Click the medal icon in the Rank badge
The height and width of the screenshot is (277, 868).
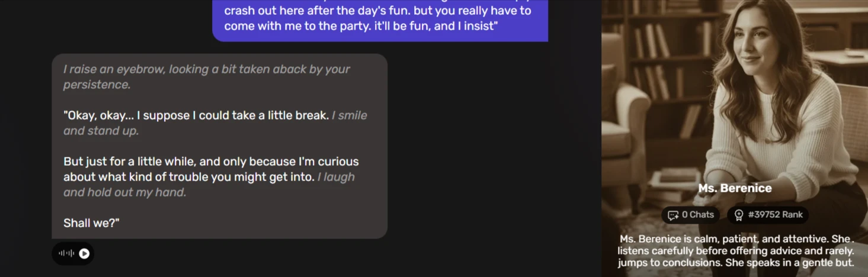click(x=738, y=215)
